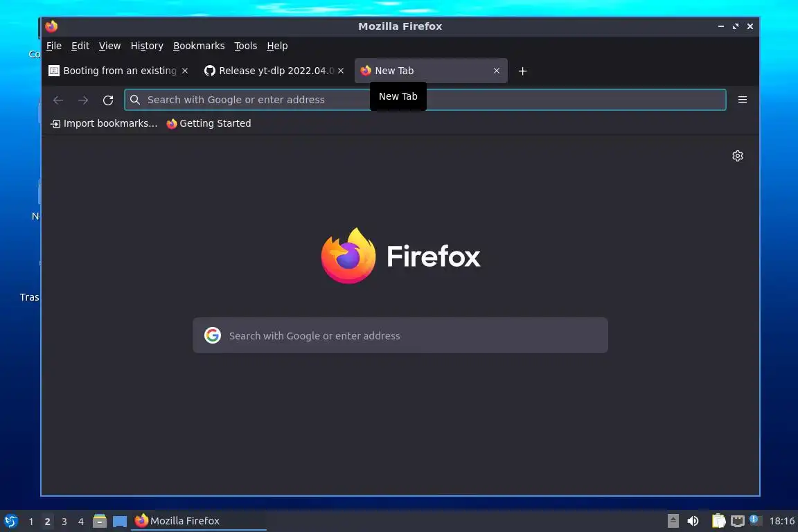Click the forward navigation arrow
Image resolution: width=798 pixels, height=532 pixels.
pos(83,100)
